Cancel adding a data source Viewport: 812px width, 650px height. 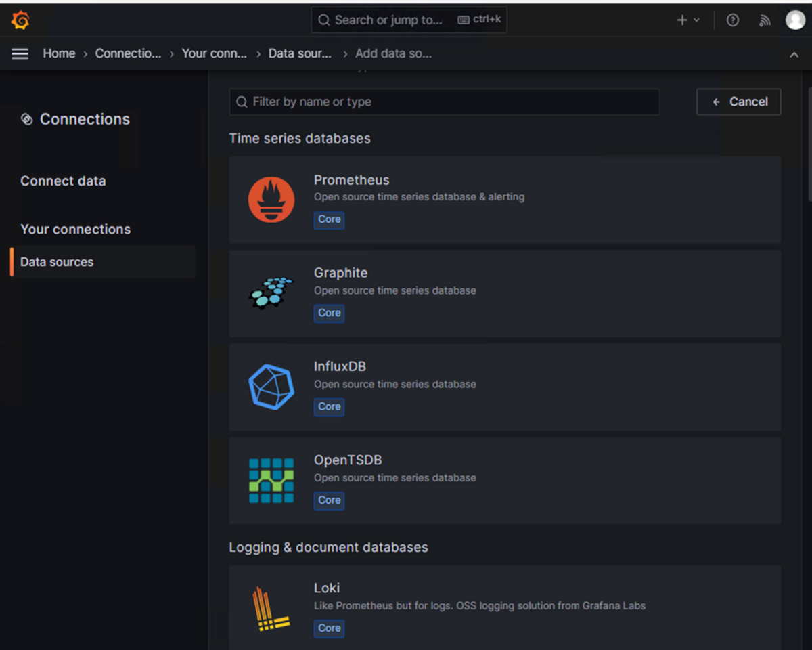739,102
